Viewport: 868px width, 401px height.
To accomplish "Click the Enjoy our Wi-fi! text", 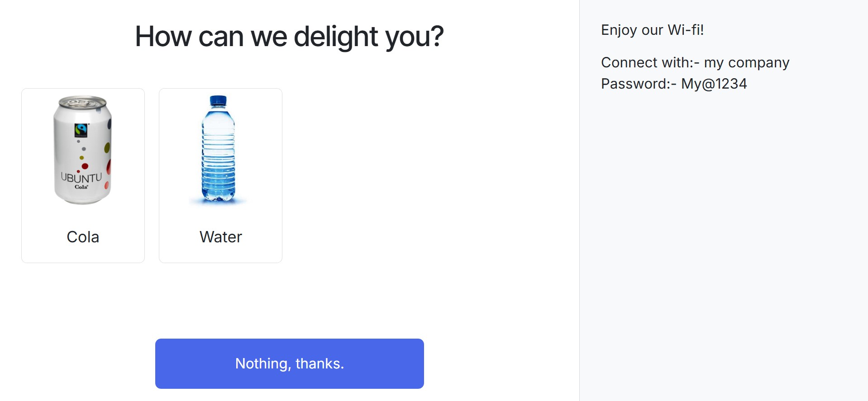I will coord(652,30).
